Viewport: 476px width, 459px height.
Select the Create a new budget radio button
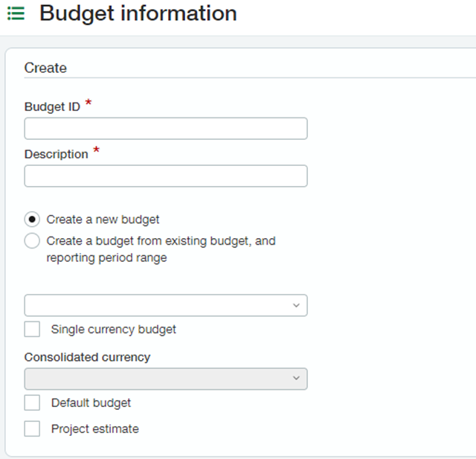(x=32, y=219)
